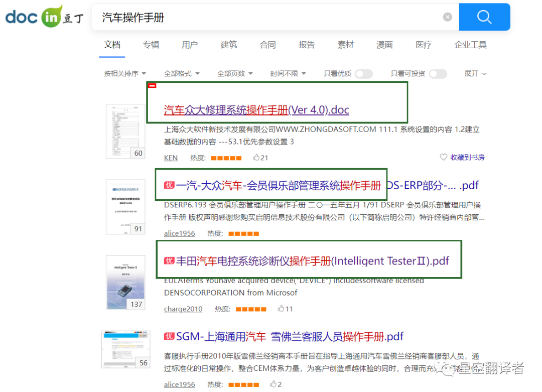Expand the 展开 filter options

pyautogui.click(x=475, y=73)
